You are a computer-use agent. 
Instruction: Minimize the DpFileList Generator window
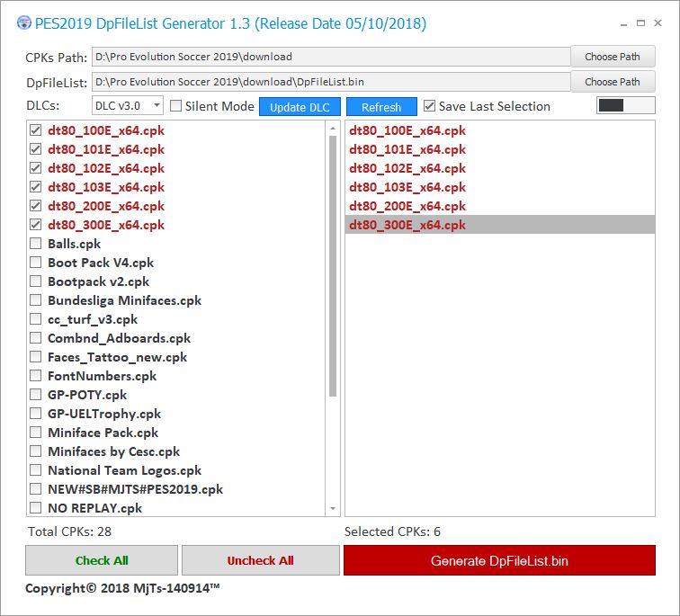(623, 23)
